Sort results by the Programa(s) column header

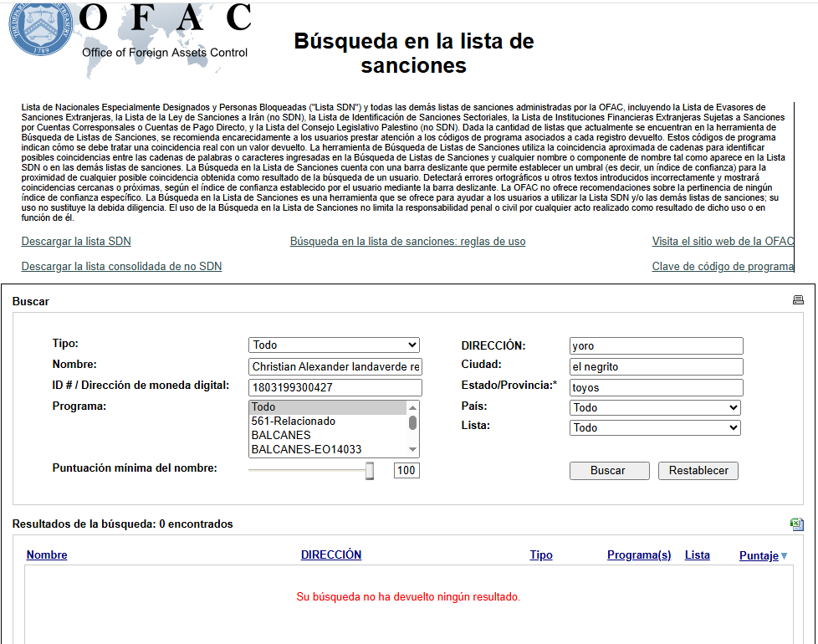639,555
